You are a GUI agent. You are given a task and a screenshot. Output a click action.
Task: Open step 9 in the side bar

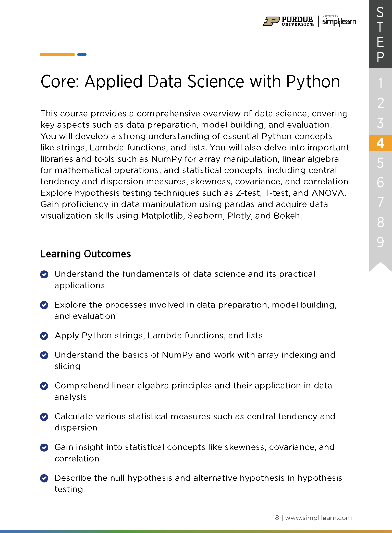pyautogui.click(x=380, y=242)
